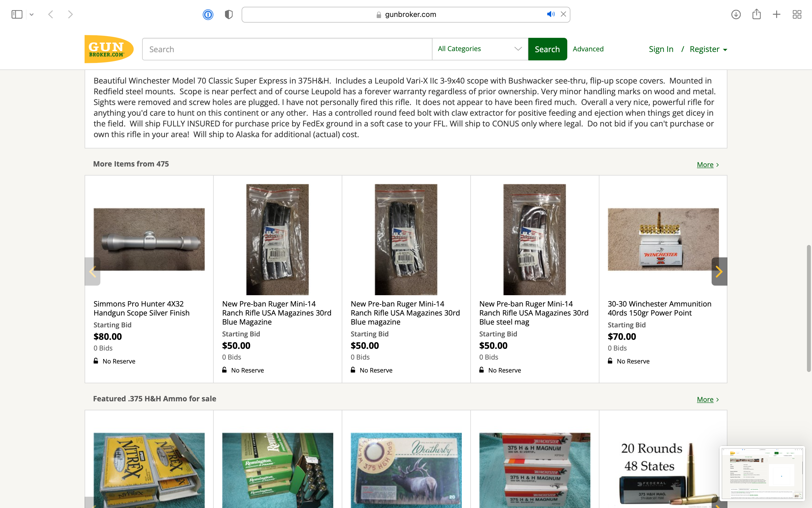Viewport: 812px width, 508px height.
Task: Stop loading with the X icon
Action: coord(563,14)
